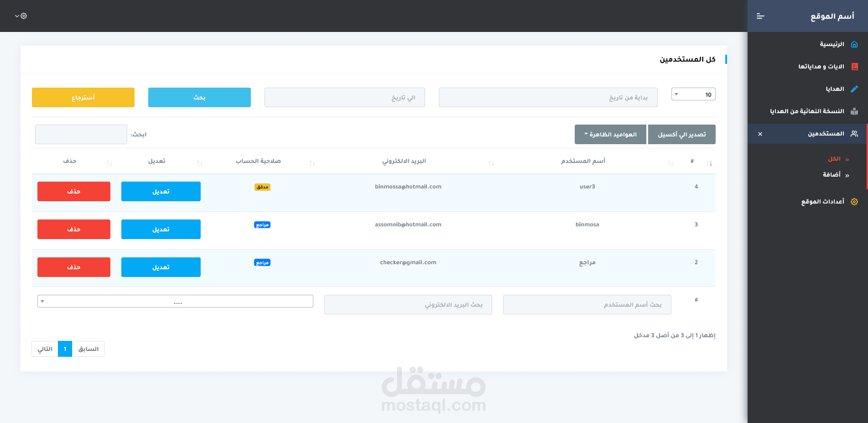Open الايات و هداياتها menu item
The width and height of the screenshot is (868, 423).
pos(821,67)
